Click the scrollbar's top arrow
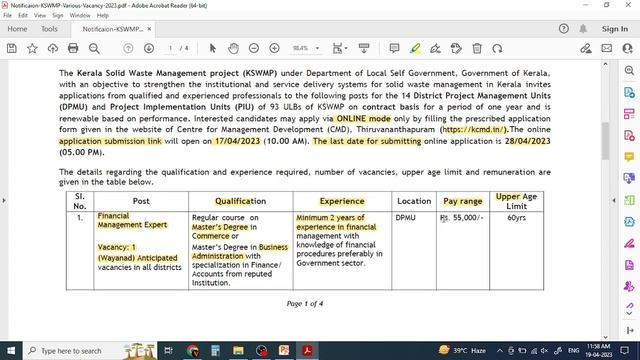The height and width of the screenshot is (360, 640). (x=605, y=64)
